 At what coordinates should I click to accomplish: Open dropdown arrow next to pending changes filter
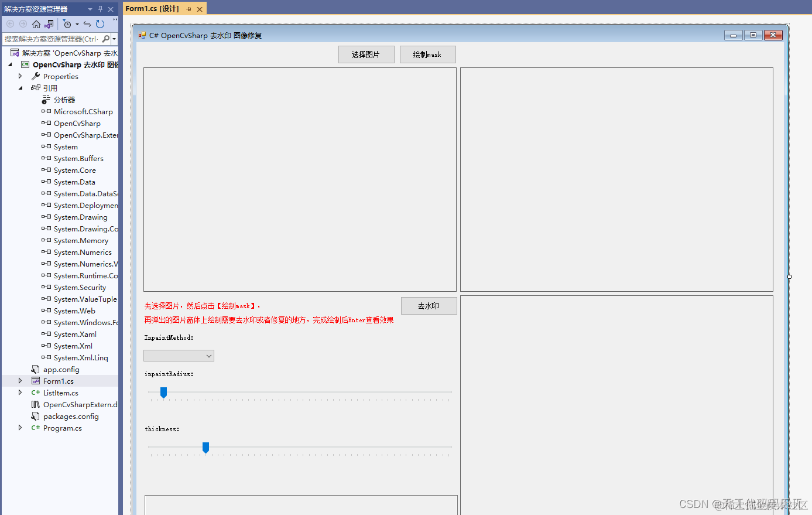tap(77, 25)
